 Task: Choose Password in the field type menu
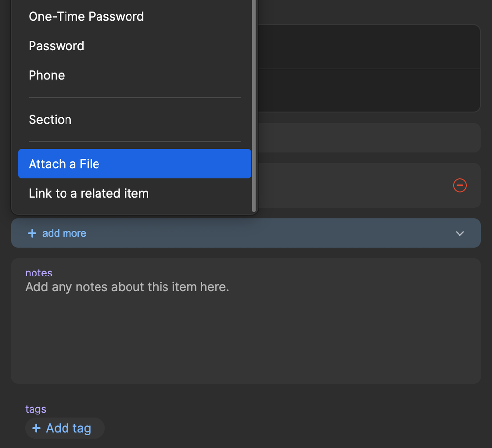(x=56, y=46)
